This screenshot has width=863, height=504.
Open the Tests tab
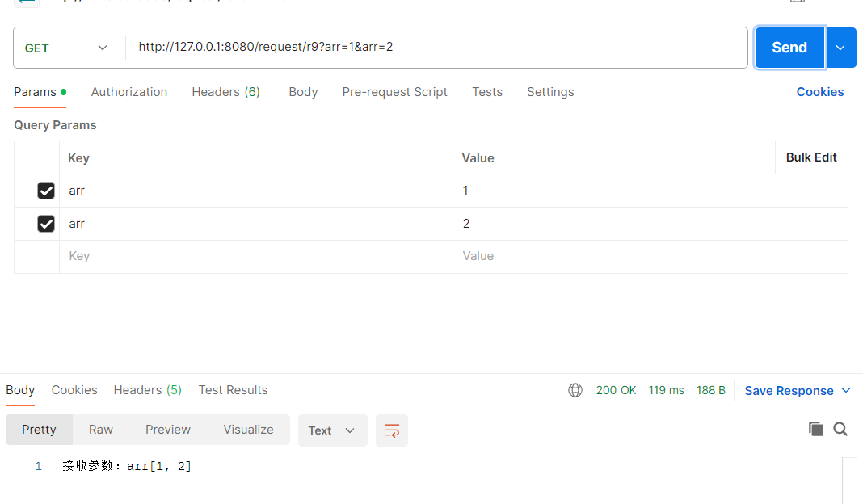[487, 92]
